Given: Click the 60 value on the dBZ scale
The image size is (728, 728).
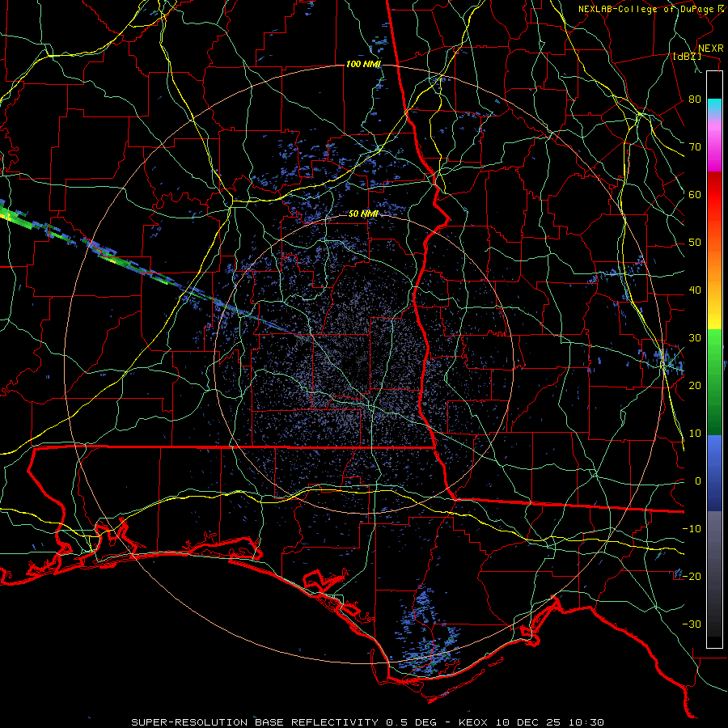Looking at the screenshot, I should pos(695,194).
